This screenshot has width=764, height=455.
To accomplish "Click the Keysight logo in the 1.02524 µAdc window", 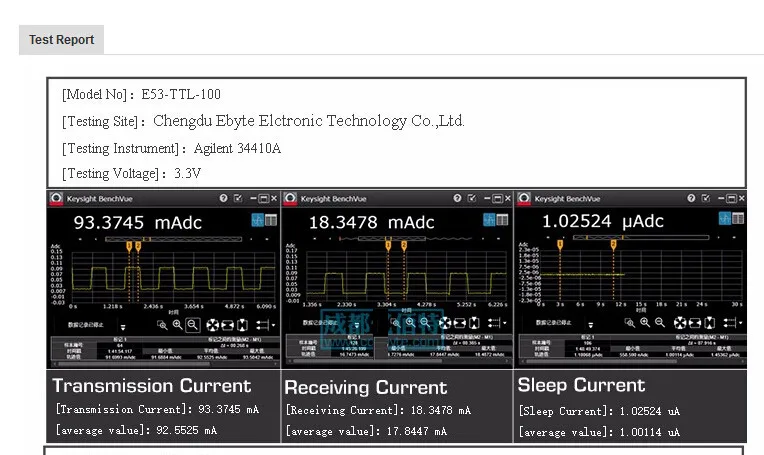I will pyautogui.click(x=524, y=198).
